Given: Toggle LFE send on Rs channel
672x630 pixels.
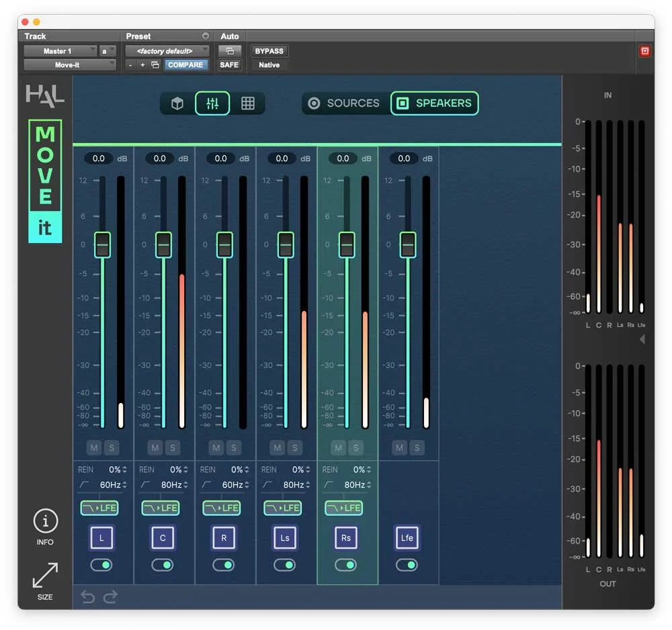Looking at the screenshot, I should 343,508.
